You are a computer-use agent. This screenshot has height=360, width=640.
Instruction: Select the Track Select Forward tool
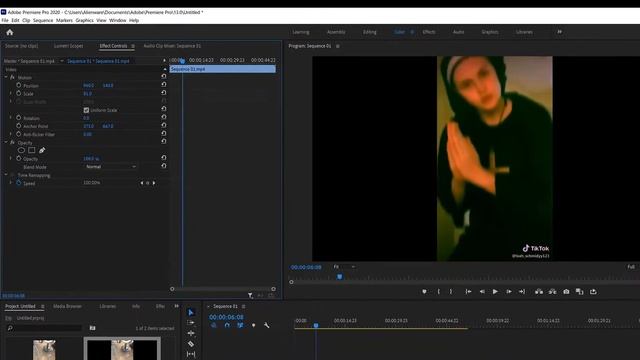pos(191,322)
